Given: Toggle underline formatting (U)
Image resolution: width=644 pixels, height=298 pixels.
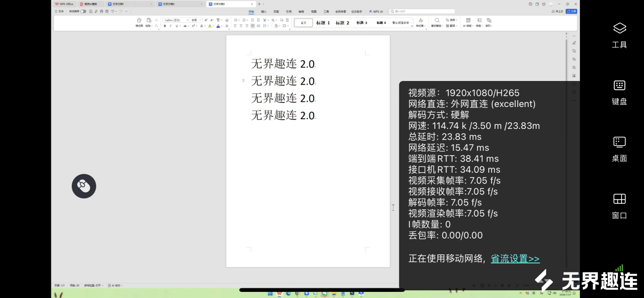Looking at the screenshot, I should [177, 26].
